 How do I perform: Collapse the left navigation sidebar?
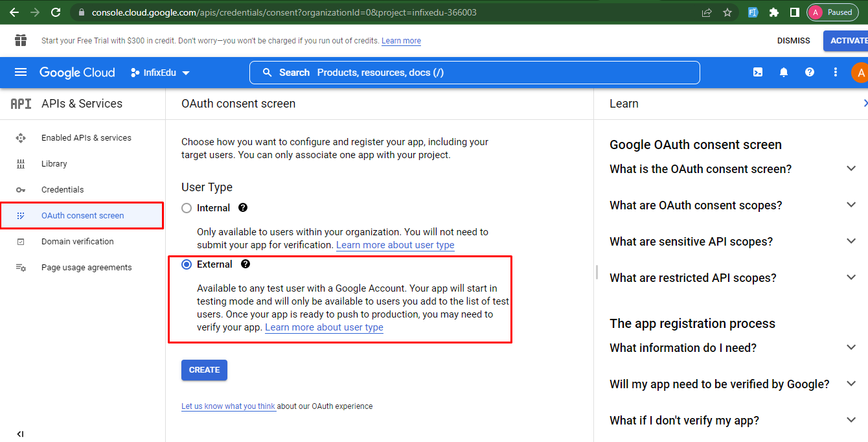[20, 434]
